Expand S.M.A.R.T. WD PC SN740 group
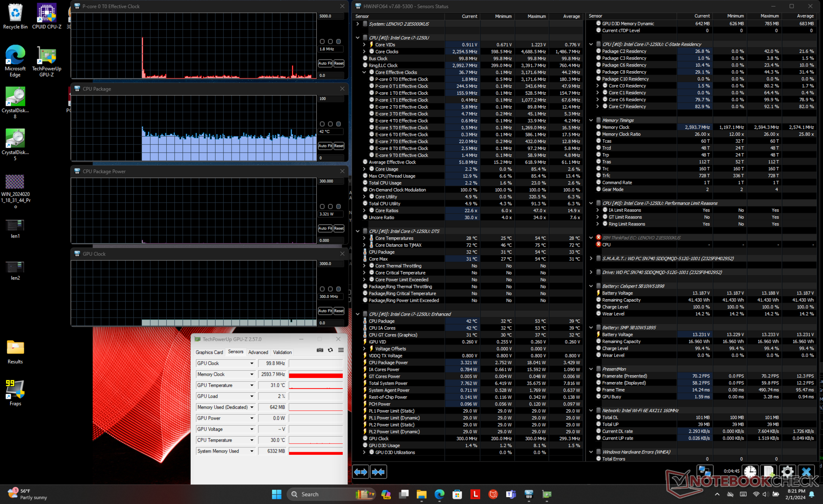This screenshot has height=504, width=823. pos(591,258)
